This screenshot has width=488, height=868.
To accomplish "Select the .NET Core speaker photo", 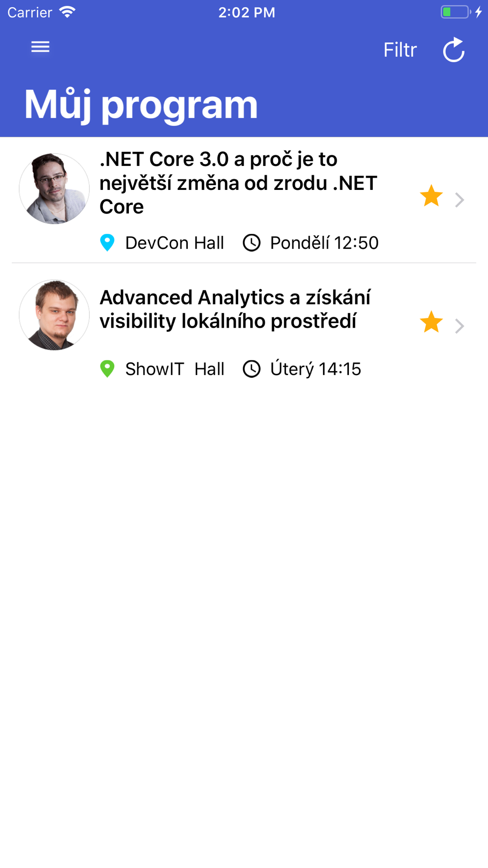I will tap(54, 189).
